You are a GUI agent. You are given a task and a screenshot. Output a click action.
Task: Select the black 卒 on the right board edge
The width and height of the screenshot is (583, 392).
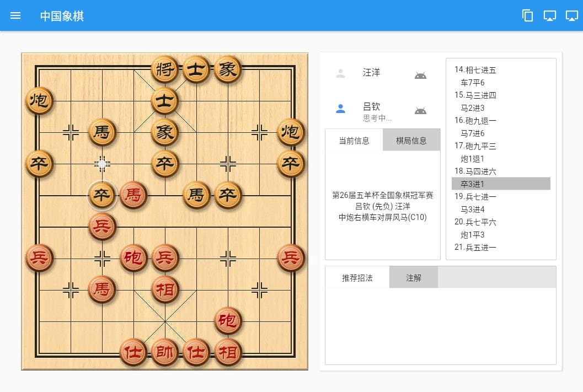point(291,163)
